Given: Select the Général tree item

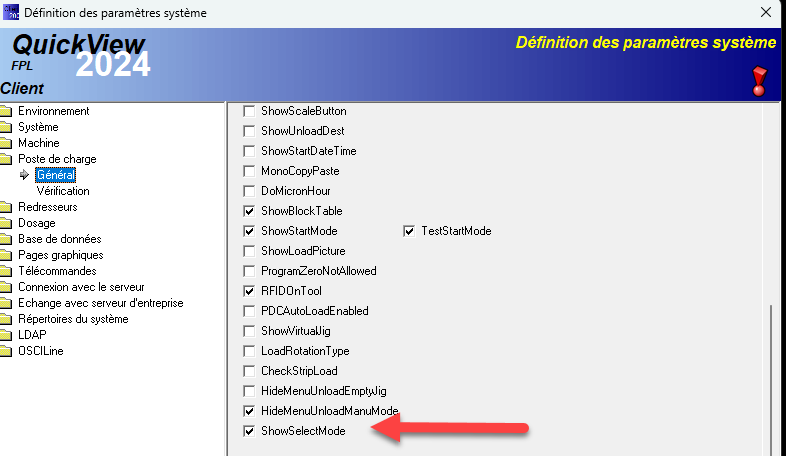Looking at the screenshot, I should coord(56,175).
